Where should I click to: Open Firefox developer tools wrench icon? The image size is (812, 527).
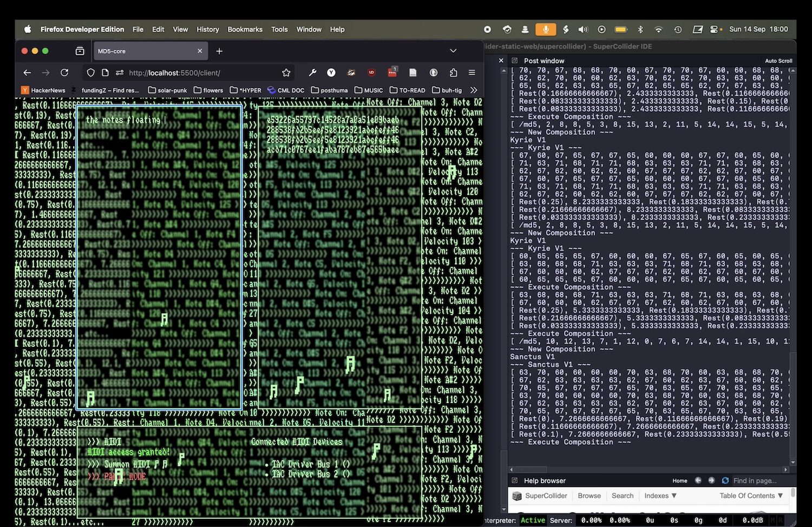pos(312,73)
